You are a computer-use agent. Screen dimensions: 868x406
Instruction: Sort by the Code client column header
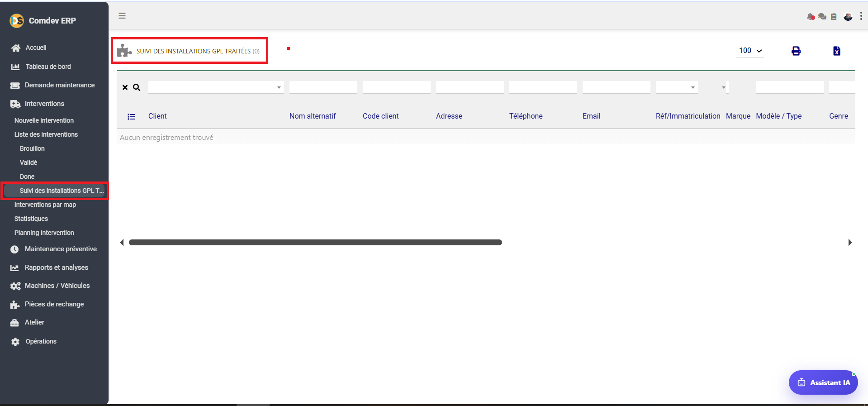pos(381,116)
